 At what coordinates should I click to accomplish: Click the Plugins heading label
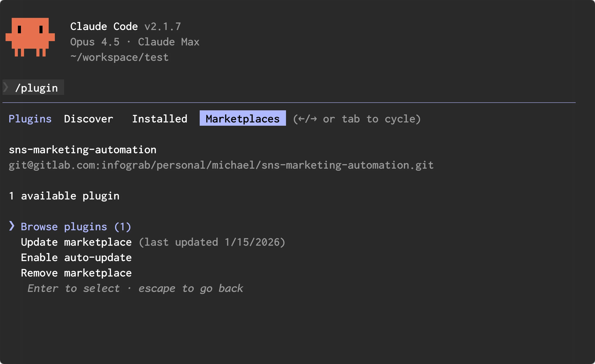click(30, 119)
